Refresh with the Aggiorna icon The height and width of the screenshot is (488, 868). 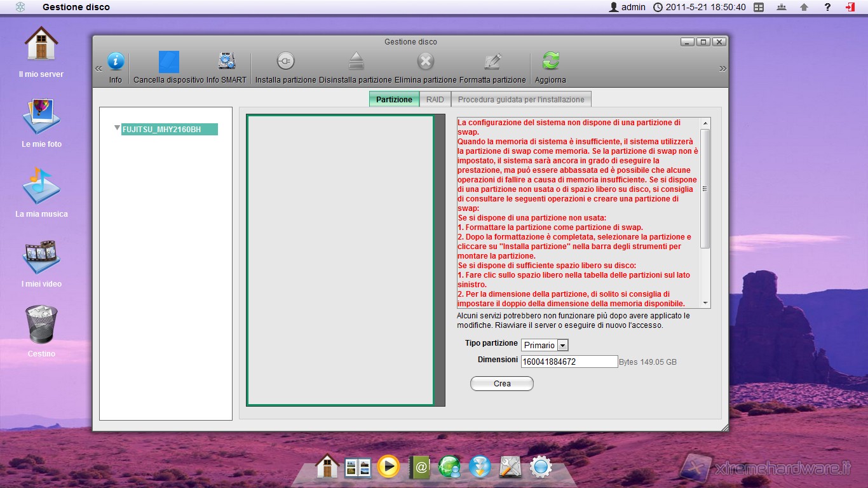tap(550, 62)
